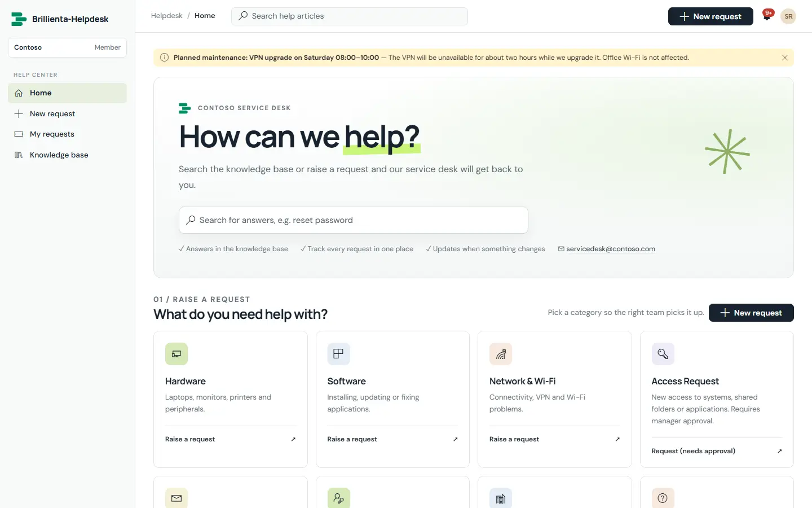812x508 pixels.
Task: Click Raise a request on Hardware card
Action: [x=190, y=439]
